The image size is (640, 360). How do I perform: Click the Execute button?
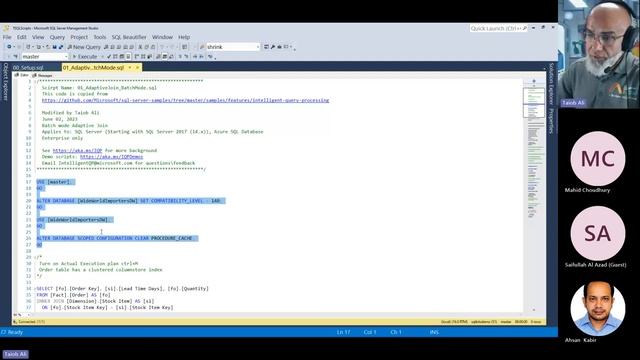coord(85,57)
